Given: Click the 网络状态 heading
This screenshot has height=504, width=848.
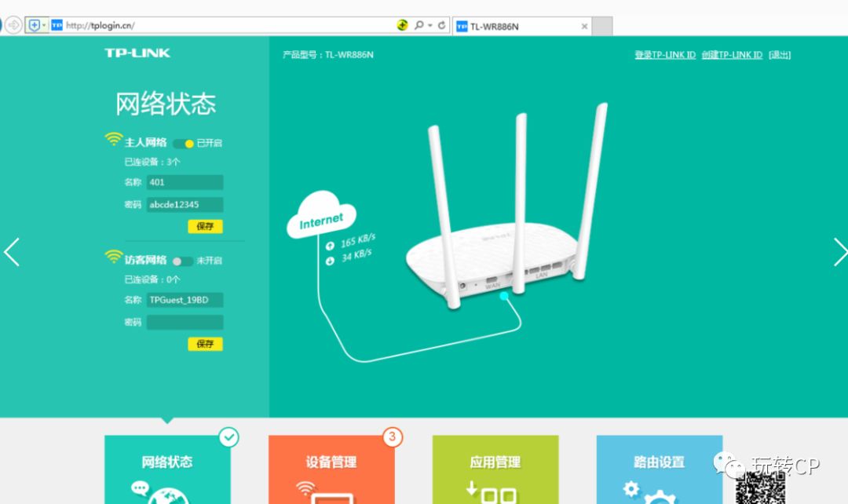Looking at the screenshot, I should point(166,104).
